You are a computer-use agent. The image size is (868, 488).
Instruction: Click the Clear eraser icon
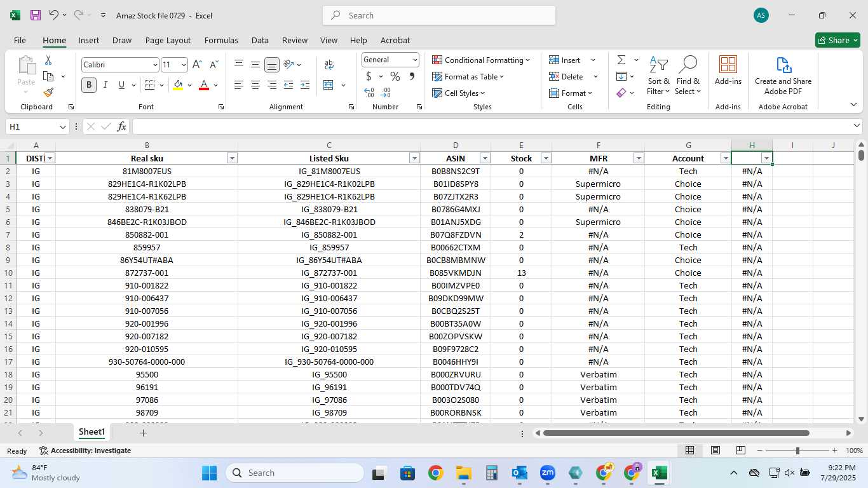click(x=621, y=93)
